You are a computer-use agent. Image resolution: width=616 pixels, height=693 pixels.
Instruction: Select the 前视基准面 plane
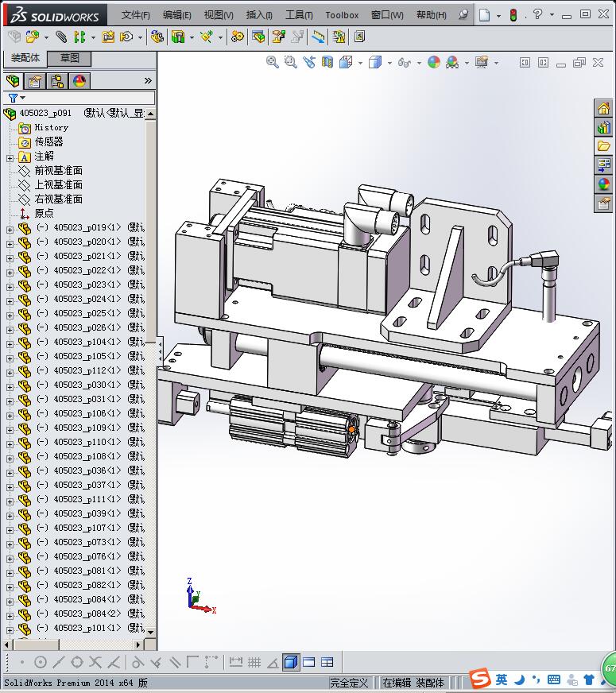(x=58, y=171)
